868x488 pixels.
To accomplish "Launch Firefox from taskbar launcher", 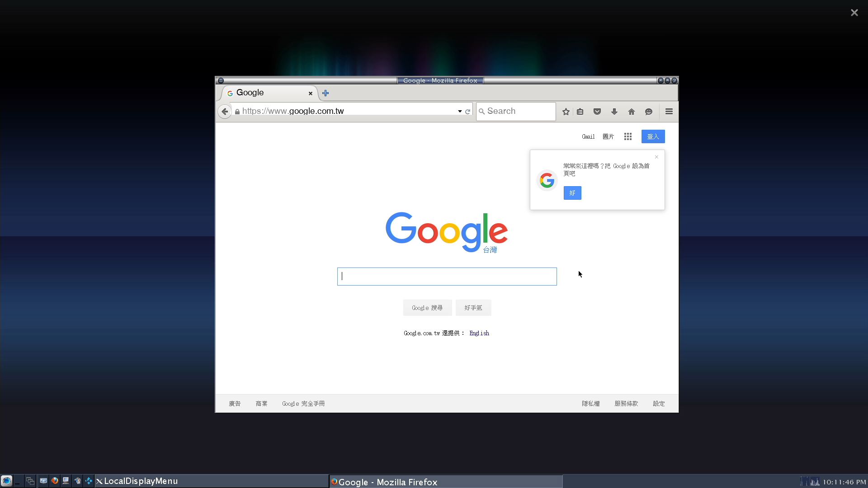I will tap(55, 481).
